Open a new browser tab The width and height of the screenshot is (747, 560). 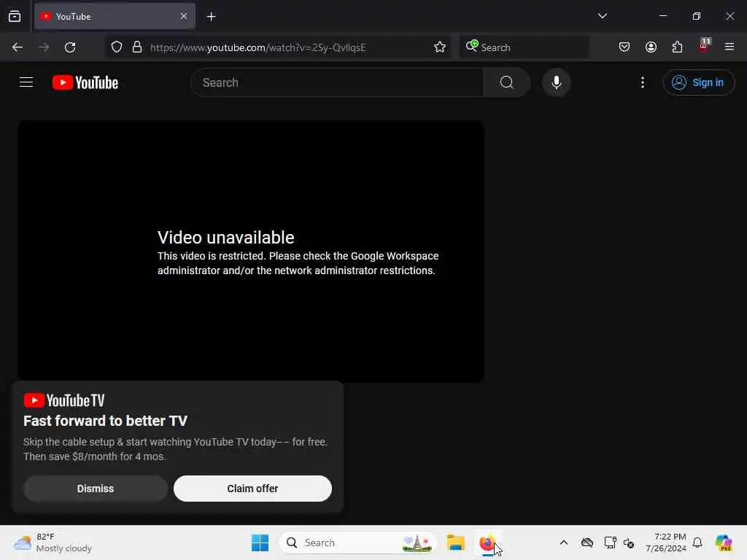tap(211, 17)
